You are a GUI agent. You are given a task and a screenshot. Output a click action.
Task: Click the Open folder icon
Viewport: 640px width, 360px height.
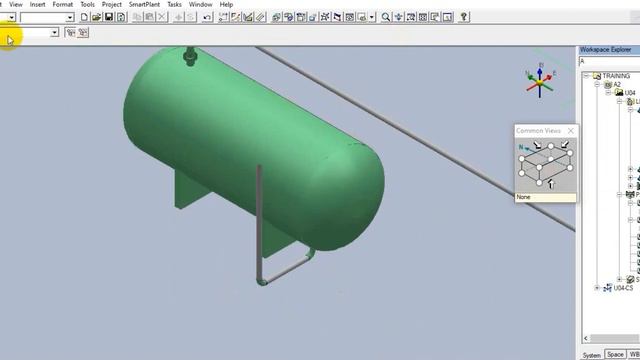tap(96, 17)
